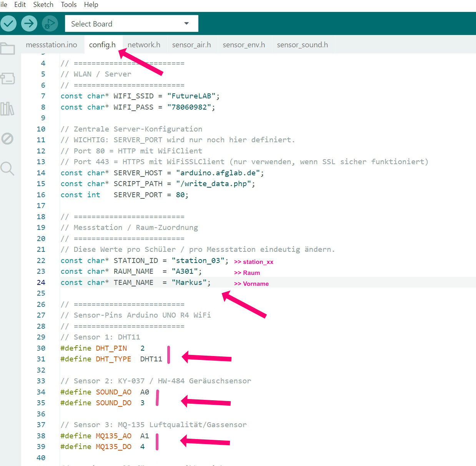Click the Verify checkmark button

8,23
